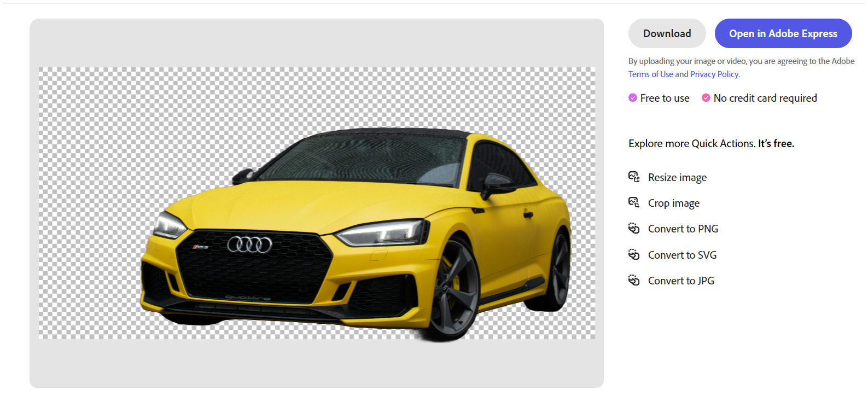Choose Convert to PNG action

point(683,229)
